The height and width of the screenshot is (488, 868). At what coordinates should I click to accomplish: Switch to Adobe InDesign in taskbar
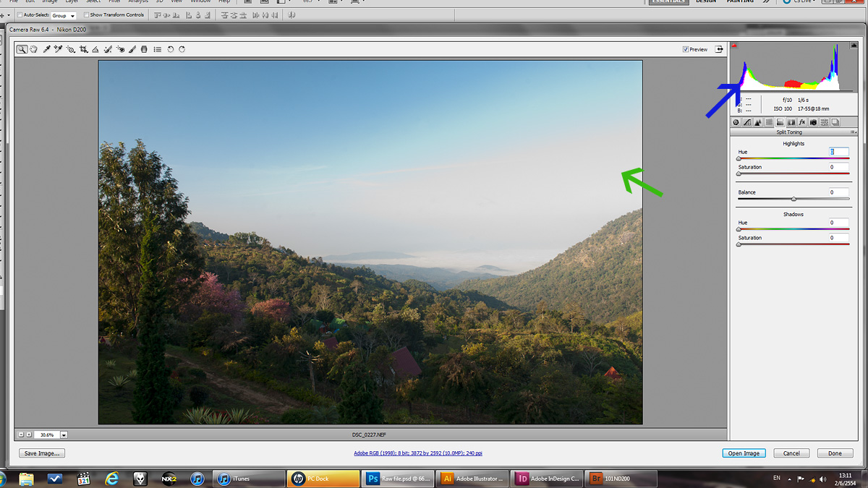coord(546,479)
